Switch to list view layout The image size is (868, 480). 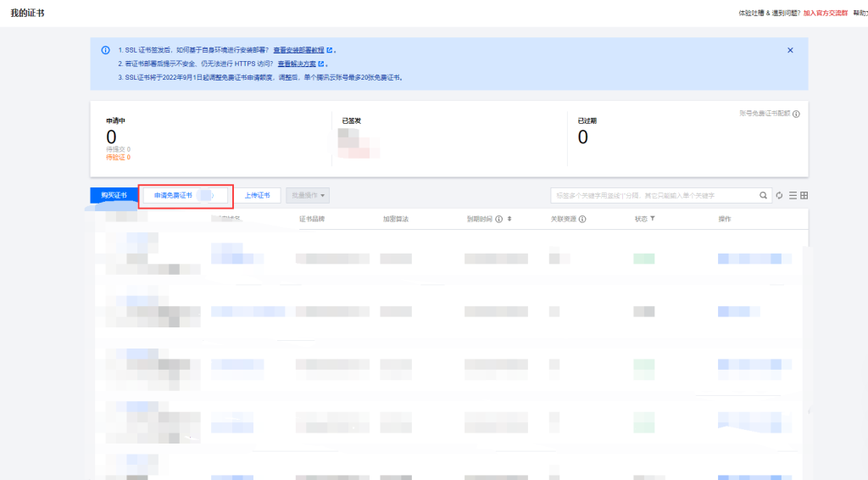tap(793, 195)
